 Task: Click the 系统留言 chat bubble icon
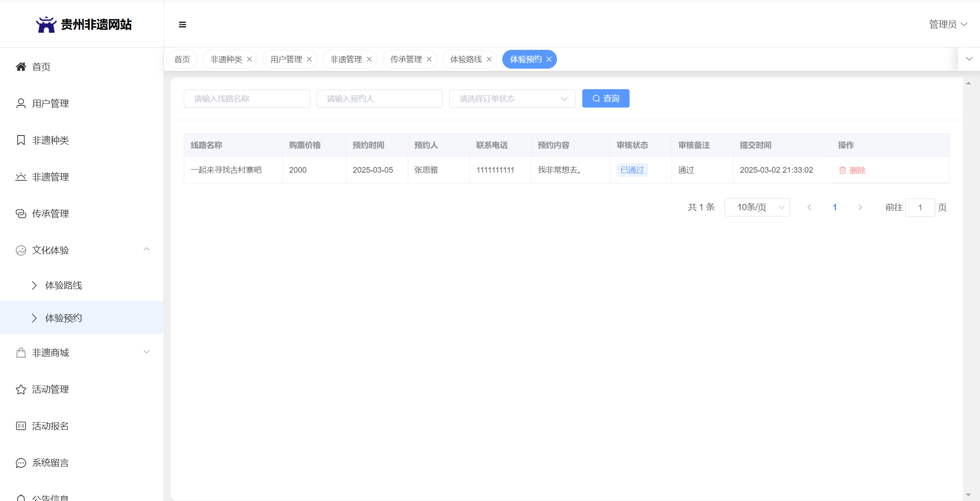pyautogui.click(x=21, y=463)
